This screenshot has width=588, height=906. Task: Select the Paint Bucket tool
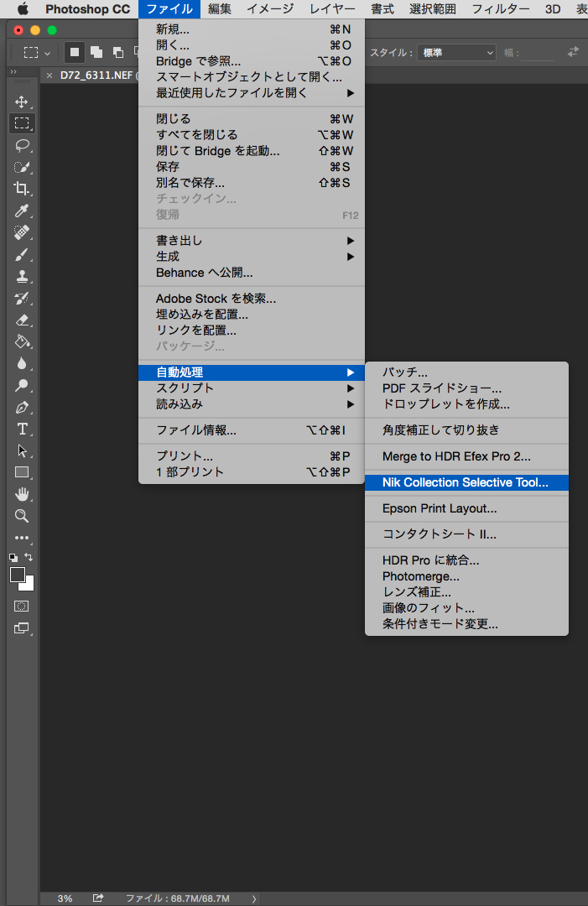21,341
